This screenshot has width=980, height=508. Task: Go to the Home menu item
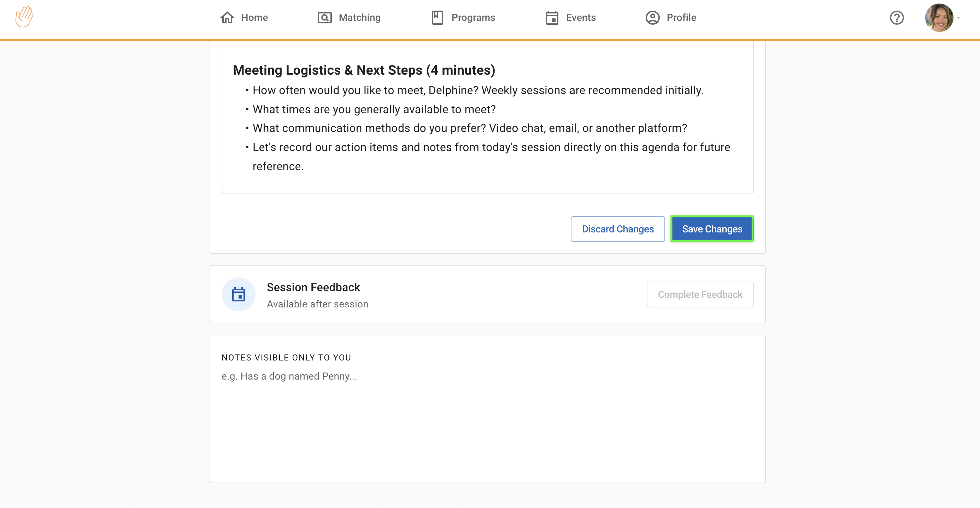pos(254,18)
